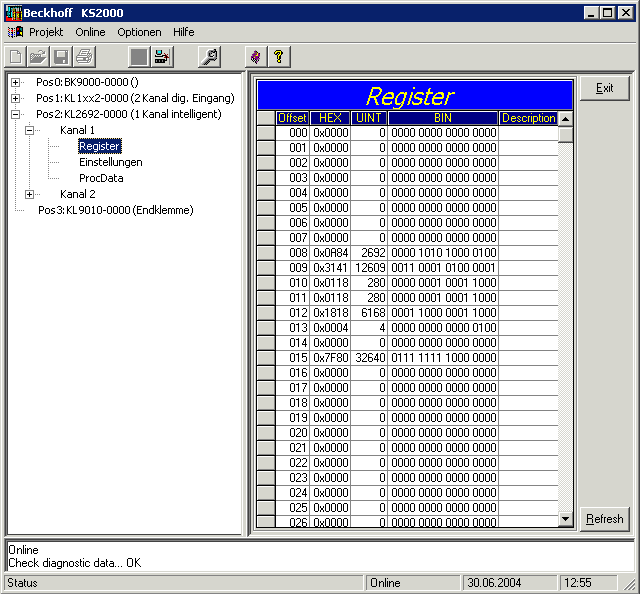
Task: Select Pos1: KL1xx2-0000 tree item label
Action: [x=135, y=98]
